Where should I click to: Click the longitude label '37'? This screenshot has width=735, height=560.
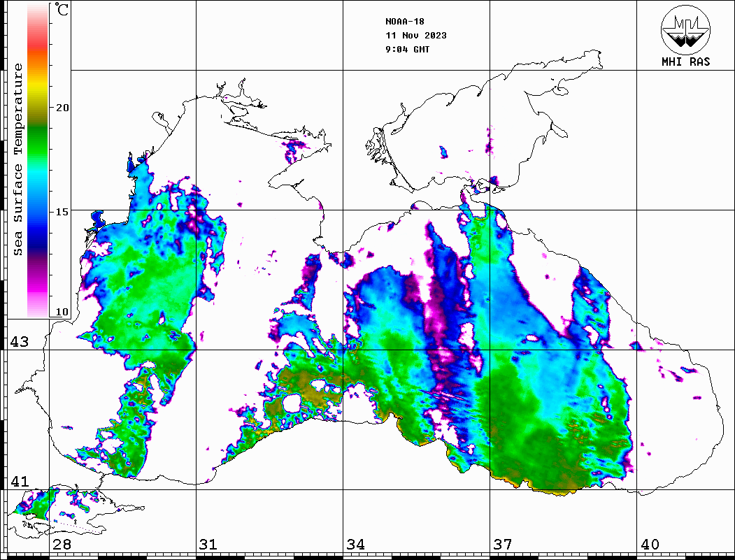(503, 544)
